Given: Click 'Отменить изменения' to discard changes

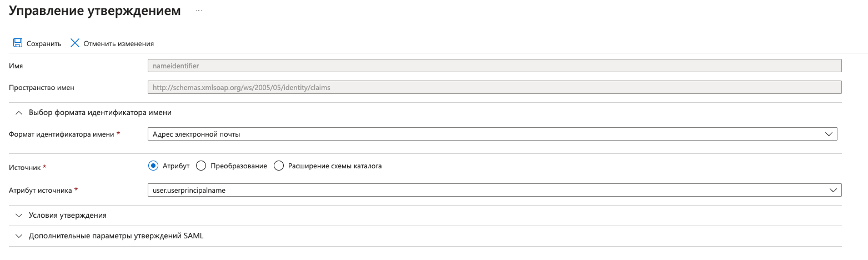Looking at the screenshot, I should pos(118,43).
